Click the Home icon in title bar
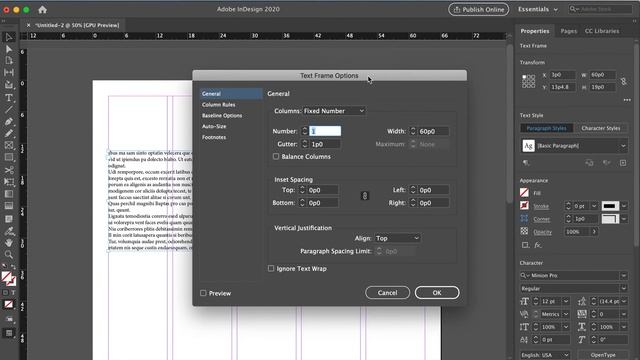 (42, 9)
